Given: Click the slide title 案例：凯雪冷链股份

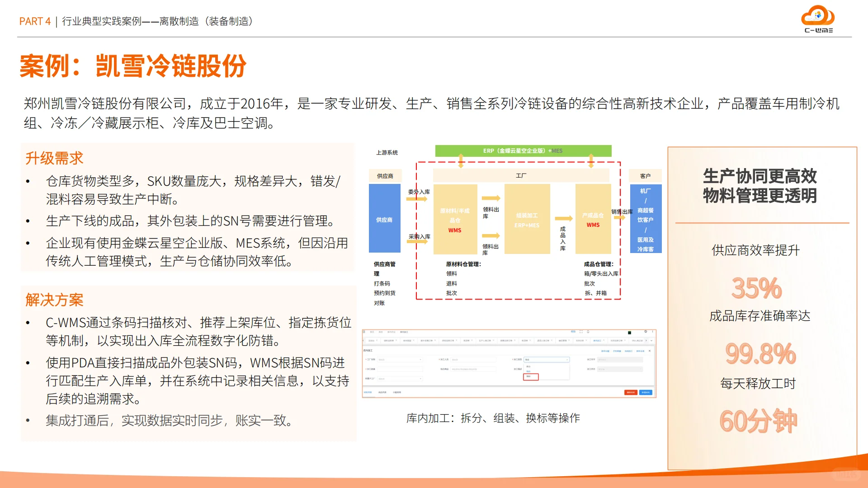Looking at the screenshot, I should [x=133, y=66].
